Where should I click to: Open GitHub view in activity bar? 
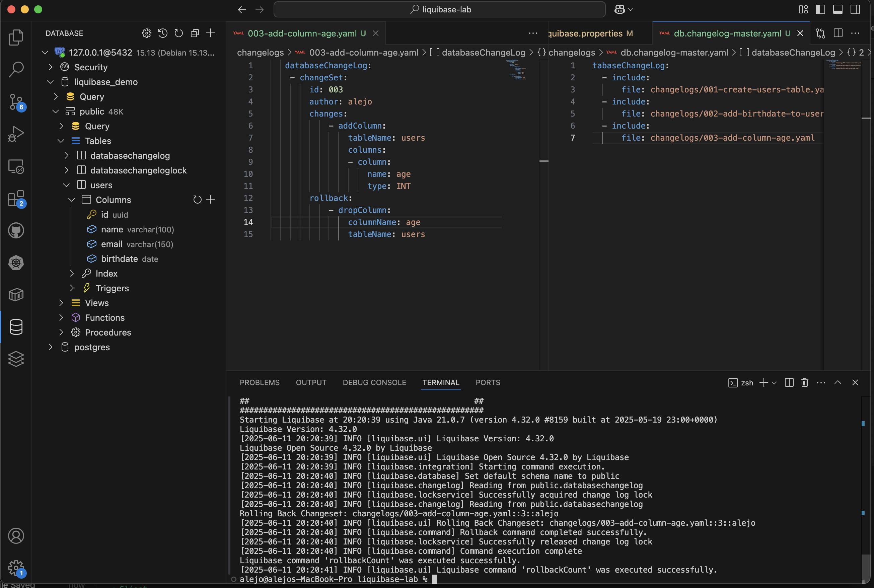[16, 230]
